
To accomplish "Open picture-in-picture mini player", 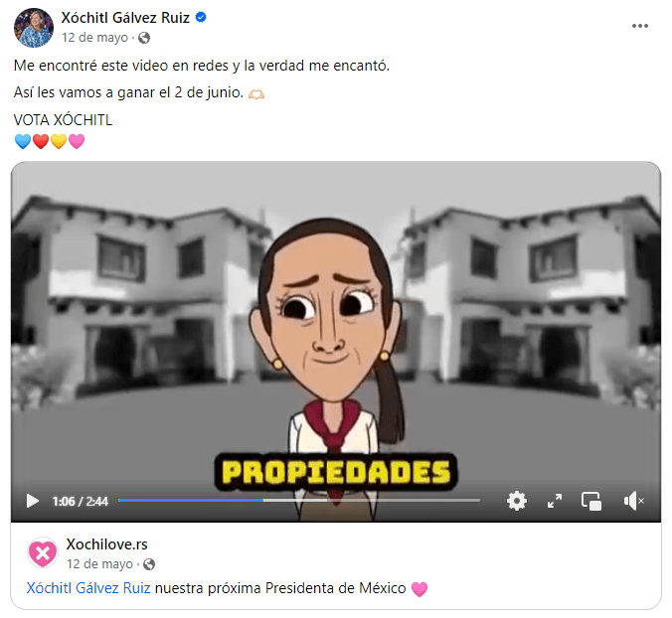I will [591, 501].
